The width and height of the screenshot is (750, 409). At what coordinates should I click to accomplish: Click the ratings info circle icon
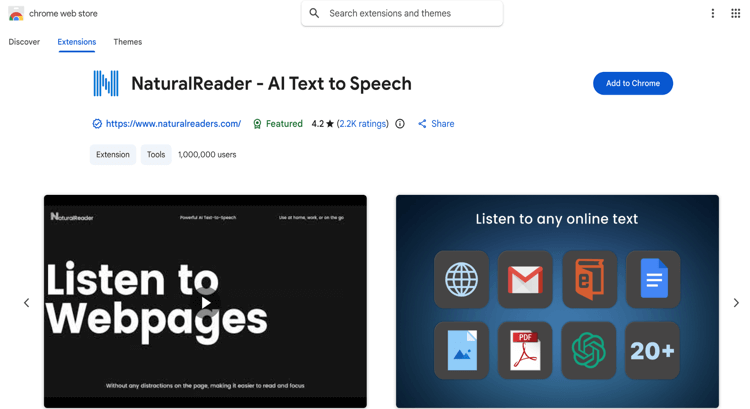(x=400, y=124)
